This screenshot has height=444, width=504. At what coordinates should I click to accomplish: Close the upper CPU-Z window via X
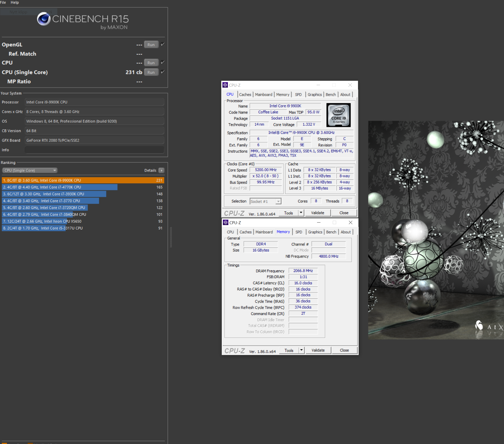(x=350, y=85)
